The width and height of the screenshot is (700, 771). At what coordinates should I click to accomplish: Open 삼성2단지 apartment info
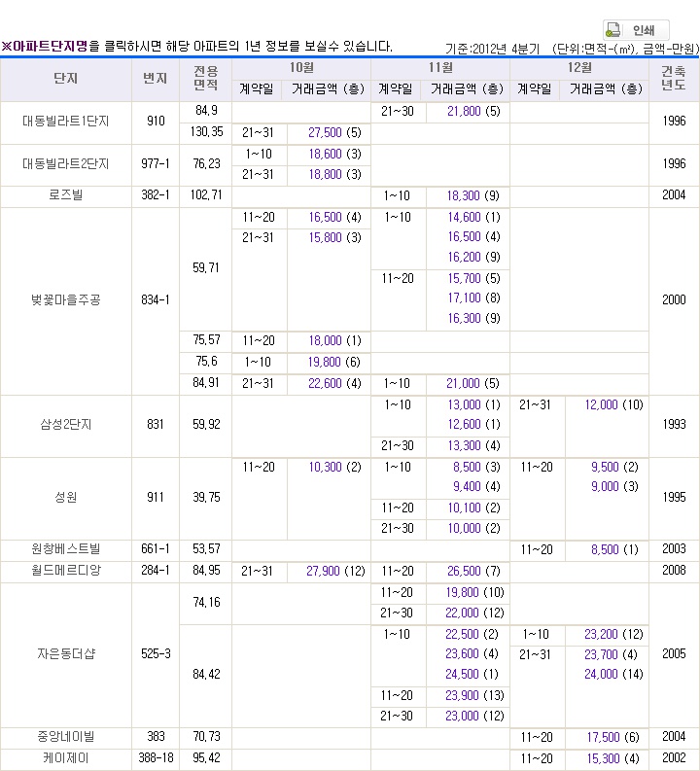[66, 424]
